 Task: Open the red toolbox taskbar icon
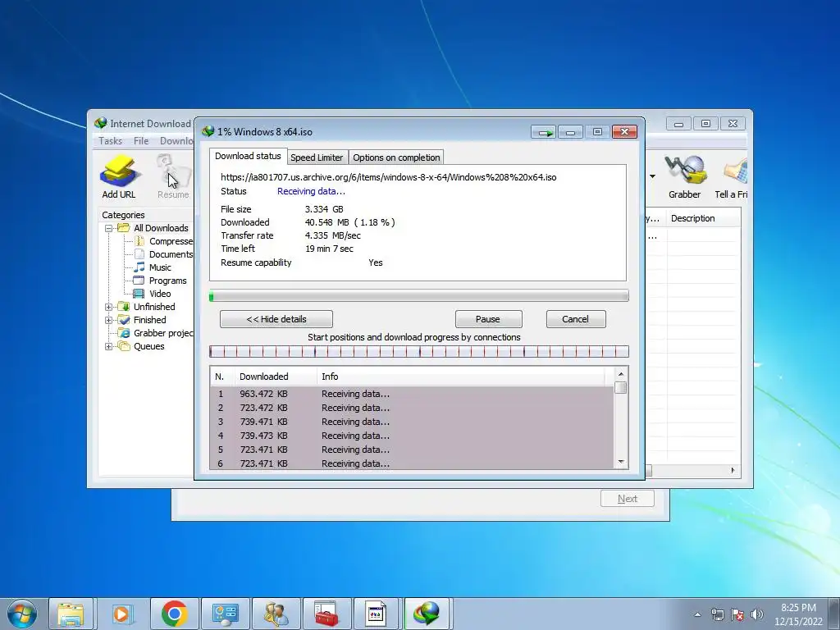326,614
